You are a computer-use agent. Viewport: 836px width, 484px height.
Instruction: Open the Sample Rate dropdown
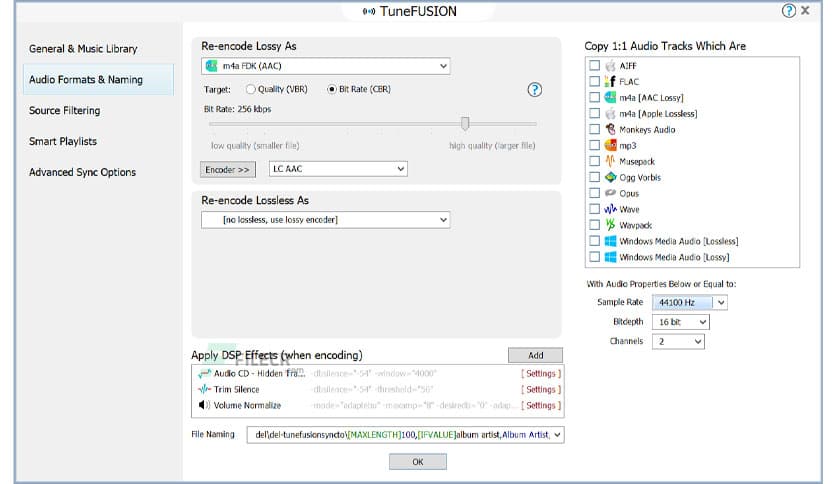pos(690,302)
